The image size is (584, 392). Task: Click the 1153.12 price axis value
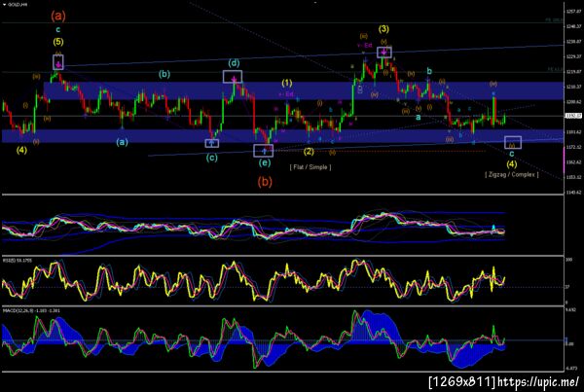click(574, 177)
